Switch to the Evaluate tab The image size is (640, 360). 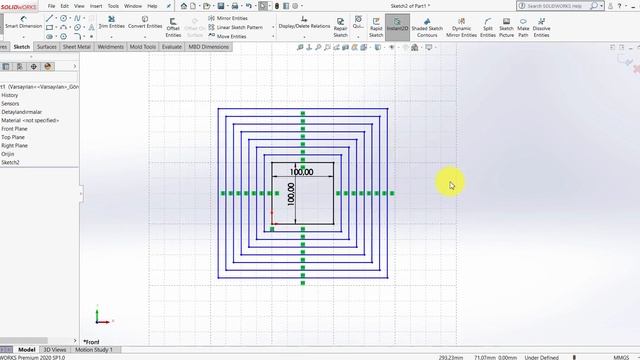(x=172, y=47)
